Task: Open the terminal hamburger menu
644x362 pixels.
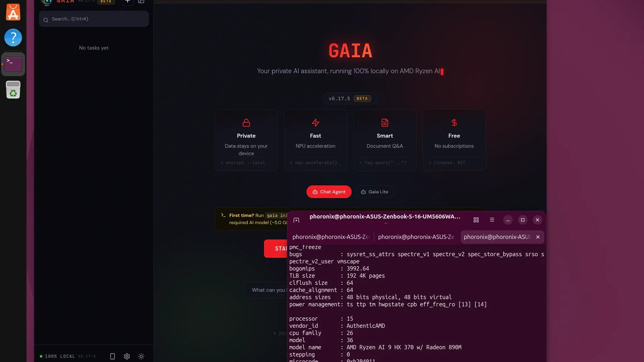Action: pos(492,220)
